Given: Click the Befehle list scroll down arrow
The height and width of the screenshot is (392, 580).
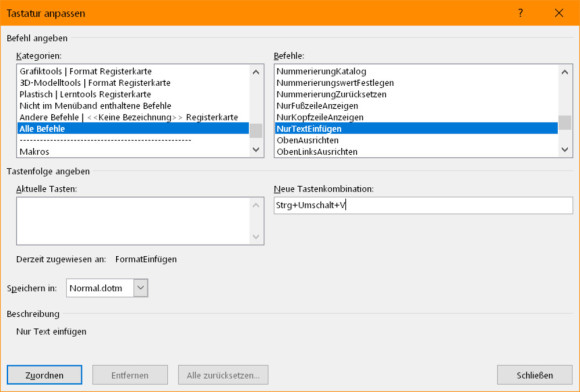Looking at the screenshot, I should tap(564, 149).
